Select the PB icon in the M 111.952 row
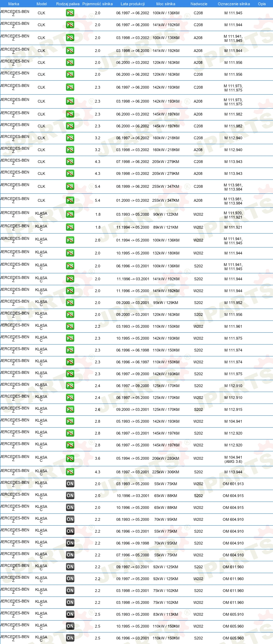 point(70,303)
